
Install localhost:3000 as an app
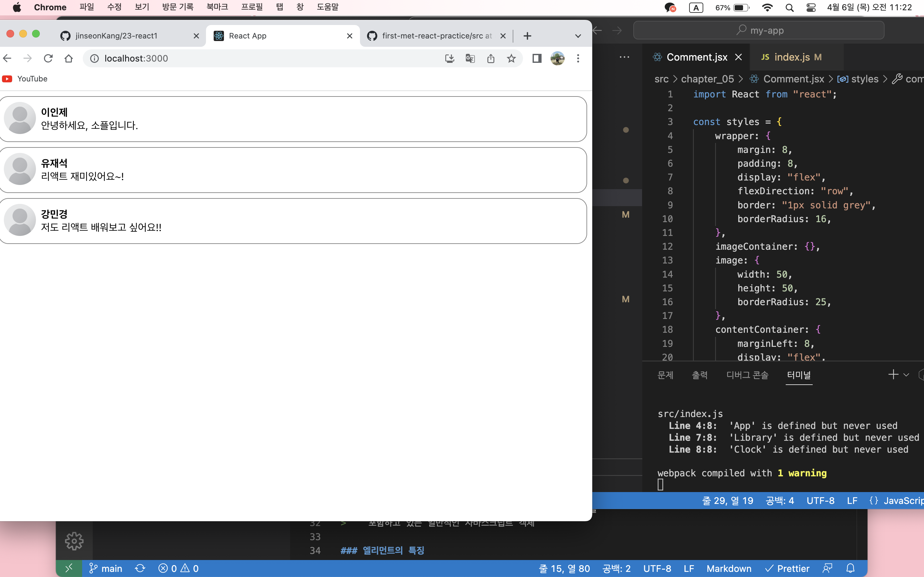point(450,58)
